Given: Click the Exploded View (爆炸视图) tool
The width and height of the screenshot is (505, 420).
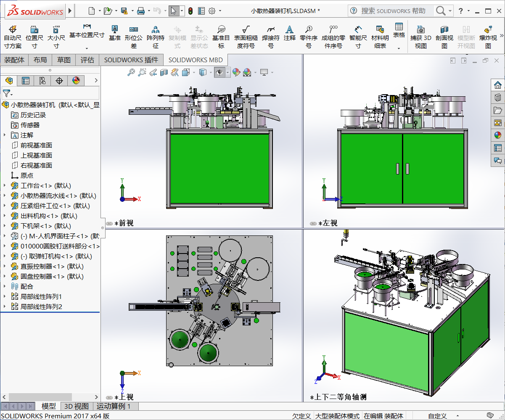Looking at the screenshot, I should pos(488,37).
